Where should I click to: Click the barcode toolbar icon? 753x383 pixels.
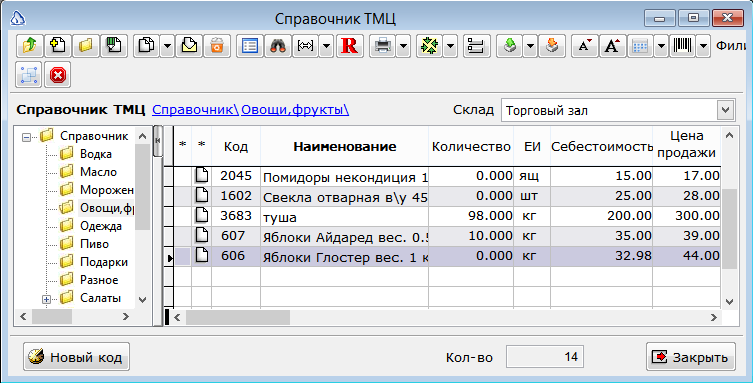tap(682, 46)
